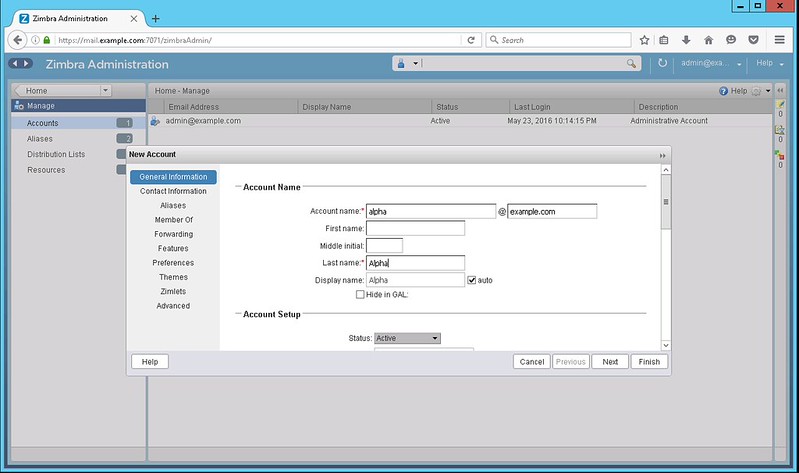The width and height of the screenshot is (799, 473).
Task: Expand the Home navigation dropdown
Action: point(105,91)
